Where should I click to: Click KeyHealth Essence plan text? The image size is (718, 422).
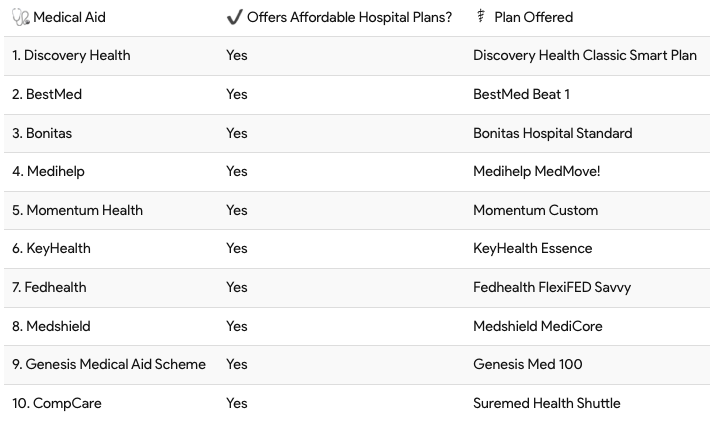532,249
